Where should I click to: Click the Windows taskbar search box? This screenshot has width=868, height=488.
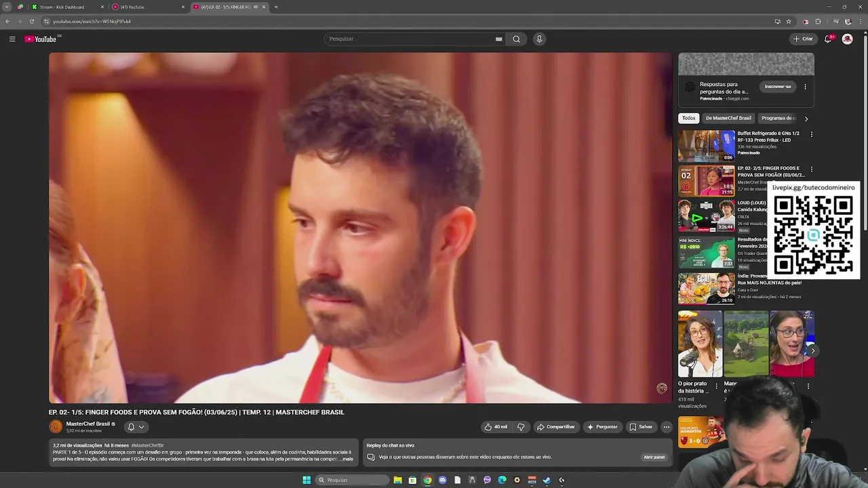point(353,480)
